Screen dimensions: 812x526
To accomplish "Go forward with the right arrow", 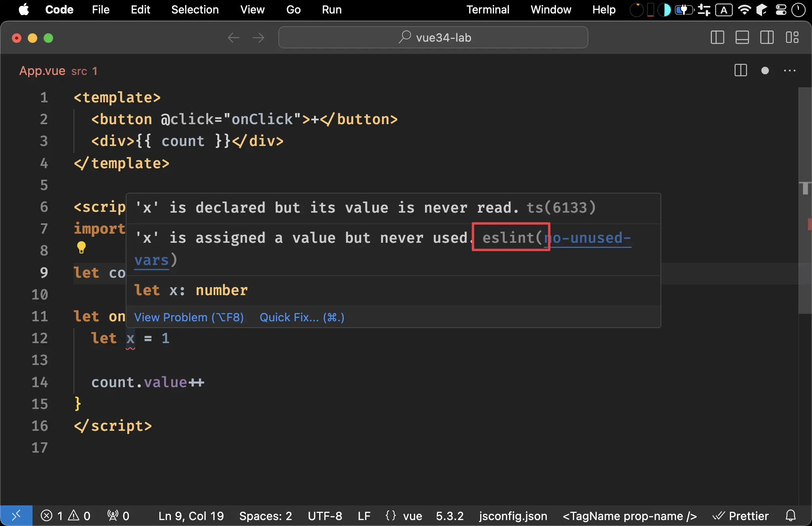I will pyautogui.click(x=258, y=38).
